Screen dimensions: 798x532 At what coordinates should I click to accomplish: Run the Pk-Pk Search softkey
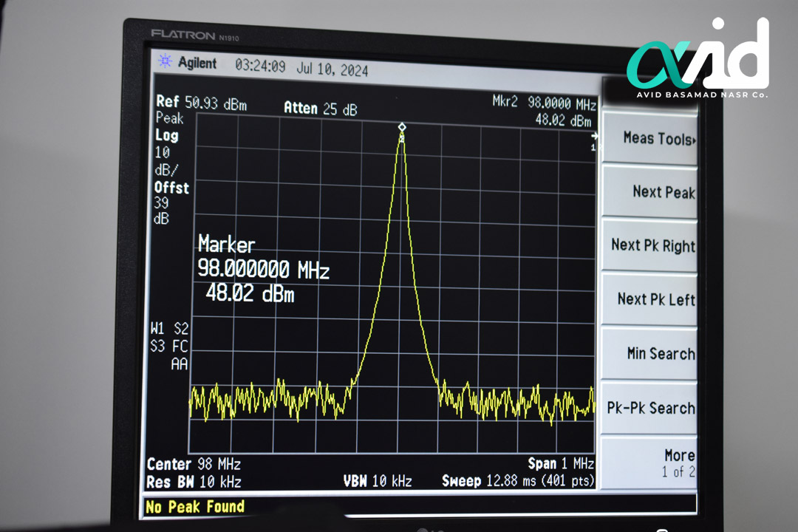650,408
